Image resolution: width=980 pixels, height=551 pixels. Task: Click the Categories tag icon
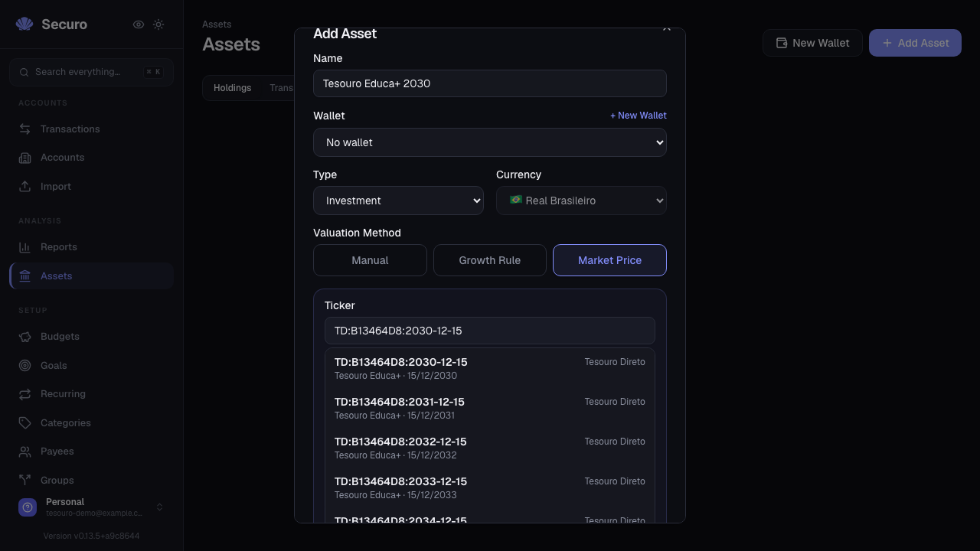coord(25,423)
